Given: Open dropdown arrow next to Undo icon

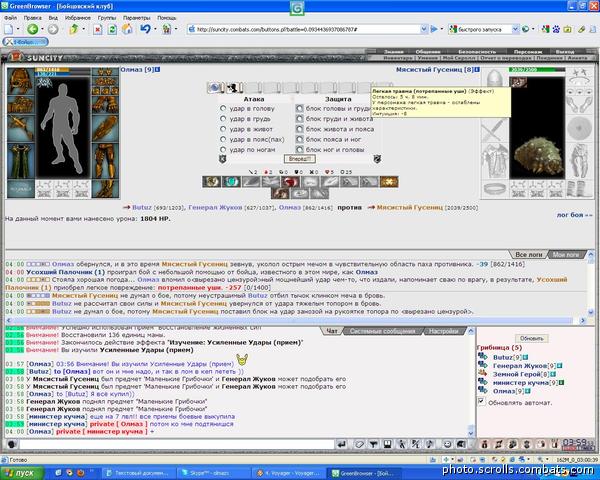Looking at the screenshot, I should pyautogui.click(x=155, y=29).
